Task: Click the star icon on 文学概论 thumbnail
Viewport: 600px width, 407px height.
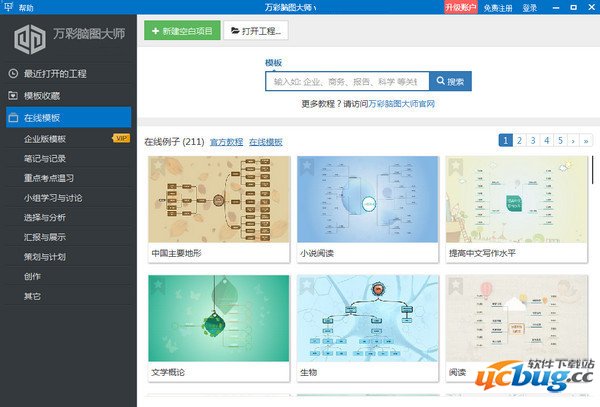Action: (x=158, y=285)
